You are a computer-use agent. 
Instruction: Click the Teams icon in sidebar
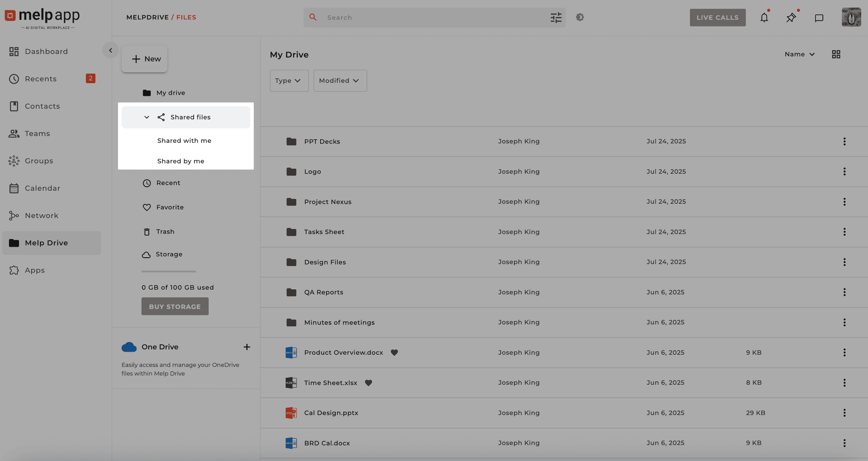pyautogui.click(x=14, y=133)
